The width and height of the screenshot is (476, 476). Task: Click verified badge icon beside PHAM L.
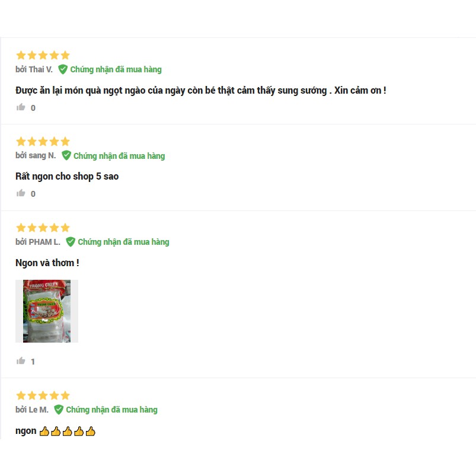[x=71, y=242]
